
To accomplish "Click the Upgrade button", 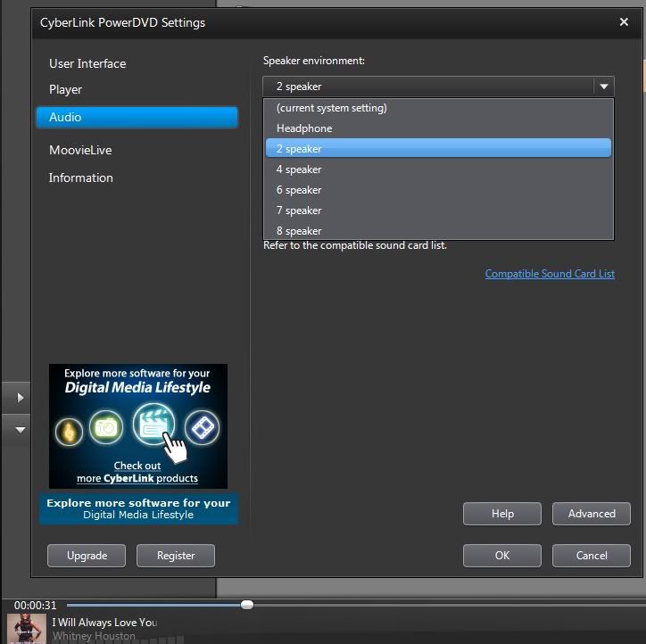I will [x=87, y=556].
